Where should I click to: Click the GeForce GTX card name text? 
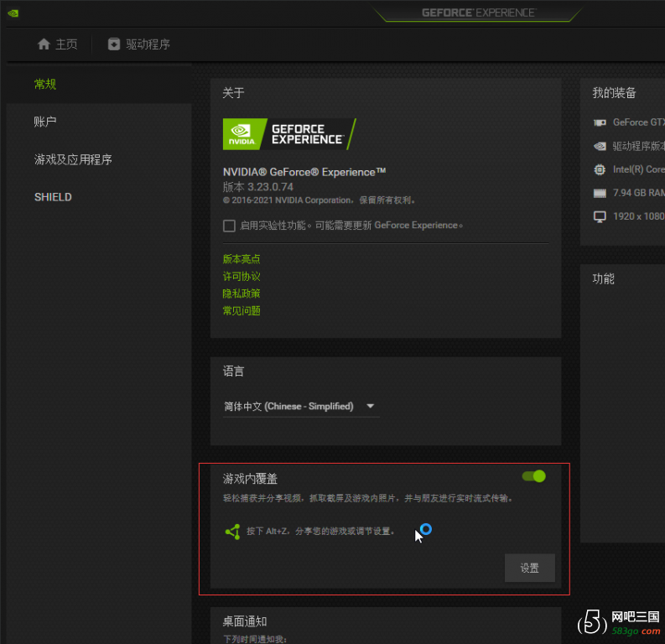pos(639,122)
